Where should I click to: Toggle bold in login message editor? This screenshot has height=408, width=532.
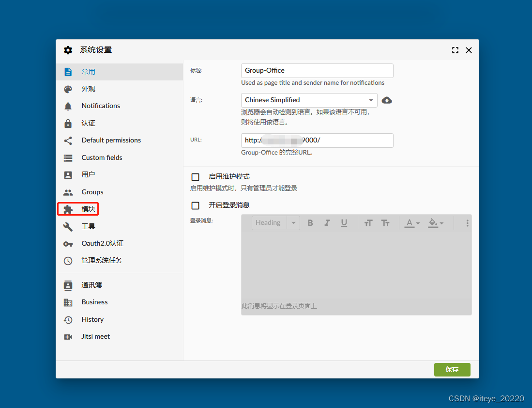pyautogui.click(x=310, y=223)
